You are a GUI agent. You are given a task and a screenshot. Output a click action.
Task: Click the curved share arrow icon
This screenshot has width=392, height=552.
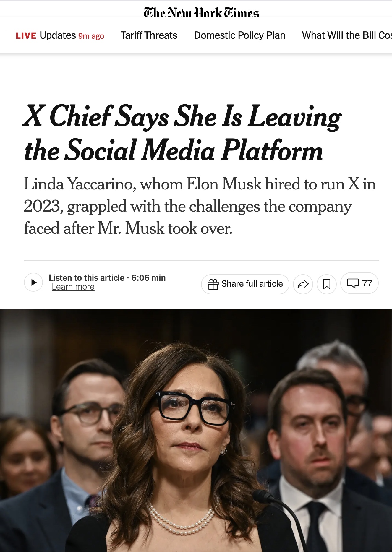[303, 284]
